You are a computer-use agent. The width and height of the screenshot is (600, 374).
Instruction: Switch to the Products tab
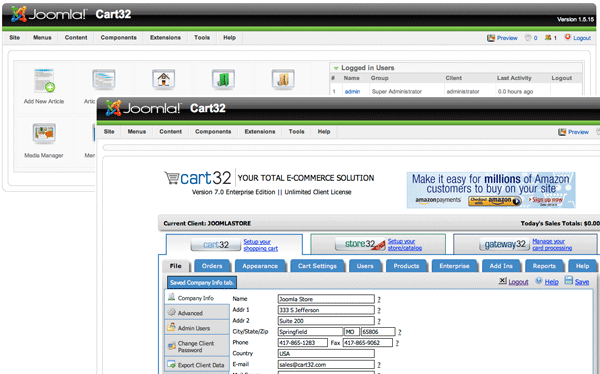[x=406, y=266]
